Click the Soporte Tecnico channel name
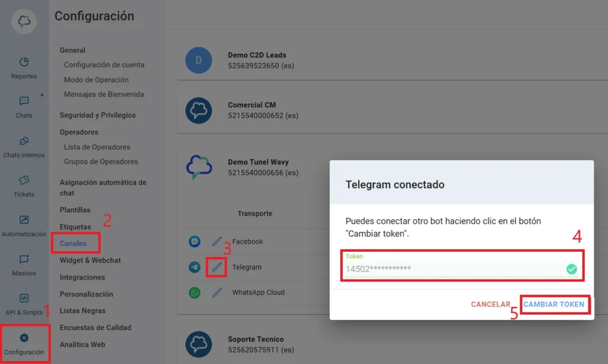The height and width of the screenshot is (364, 608). tap(256, 339)
